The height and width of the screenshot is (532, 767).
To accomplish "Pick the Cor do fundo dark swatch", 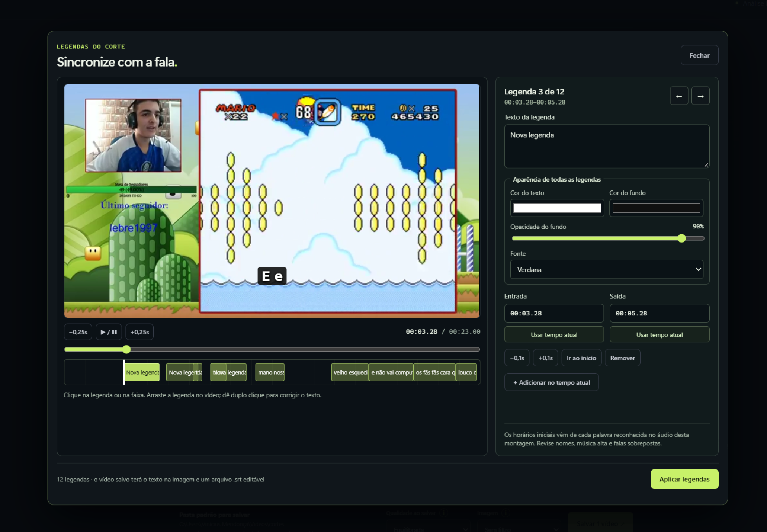I will point(656,208).
